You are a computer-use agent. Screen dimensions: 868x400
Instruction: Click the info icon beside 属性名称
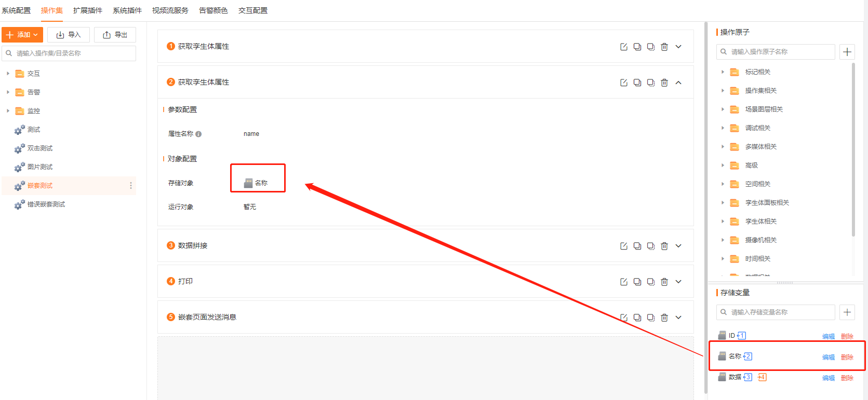pos(198,134)
